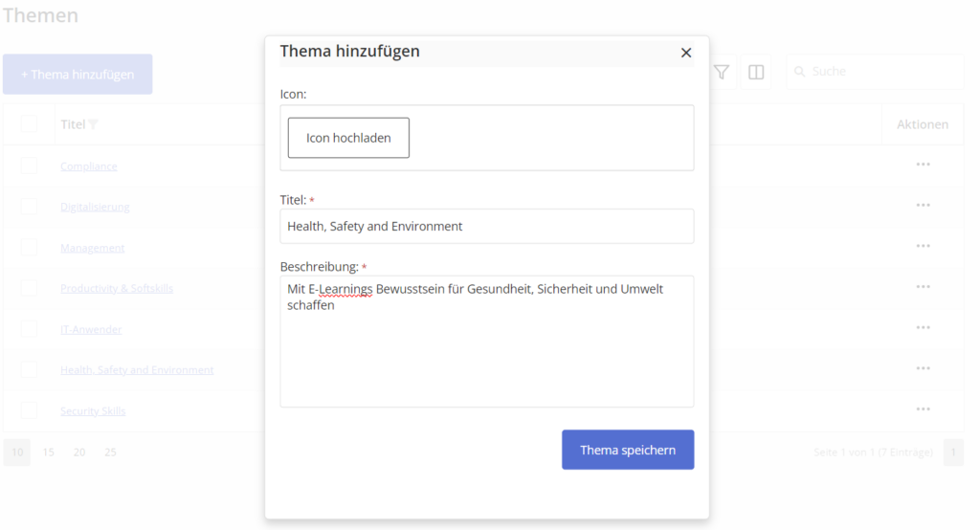Set page size to 10 entries
The image size is (980, 530).
pyautogui.click(x=17, y=452)
